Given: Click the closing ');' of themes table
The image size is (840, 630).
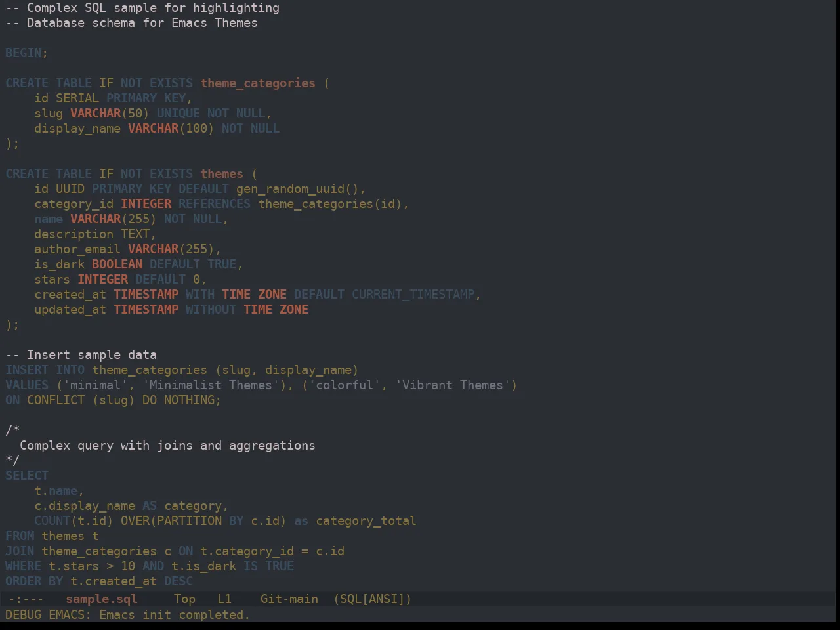Looking at the screenshot, I should pyautogui.click(x=12, y=324).
